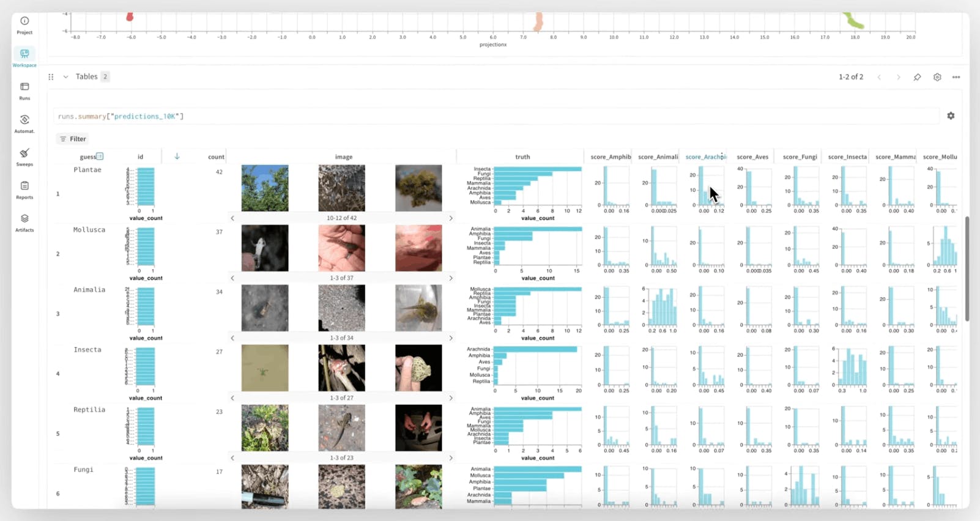Click the id column header
Screen dimensions: 980x521
[140, 157]
